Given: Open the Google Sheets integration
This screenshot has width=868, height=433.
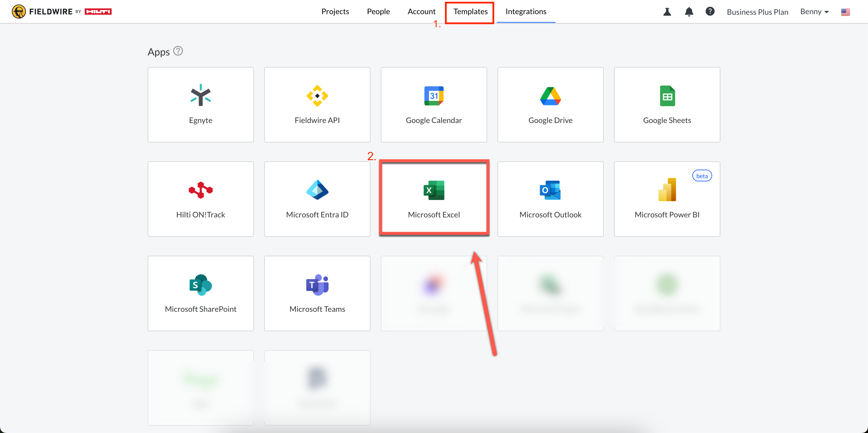Looking at the screenshot, I should tap(667, 104).
